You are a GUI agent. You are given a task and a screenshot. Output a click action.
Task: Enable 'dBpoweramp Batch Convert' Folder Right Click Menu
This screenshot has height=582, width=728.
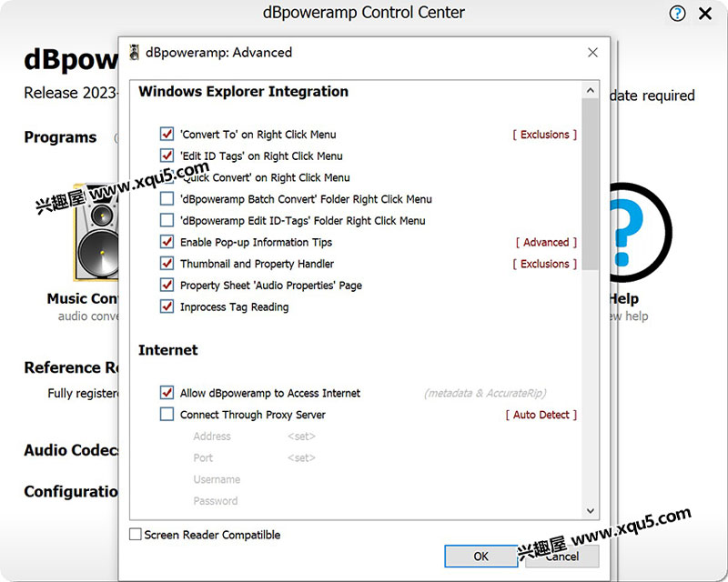point(167,198)
